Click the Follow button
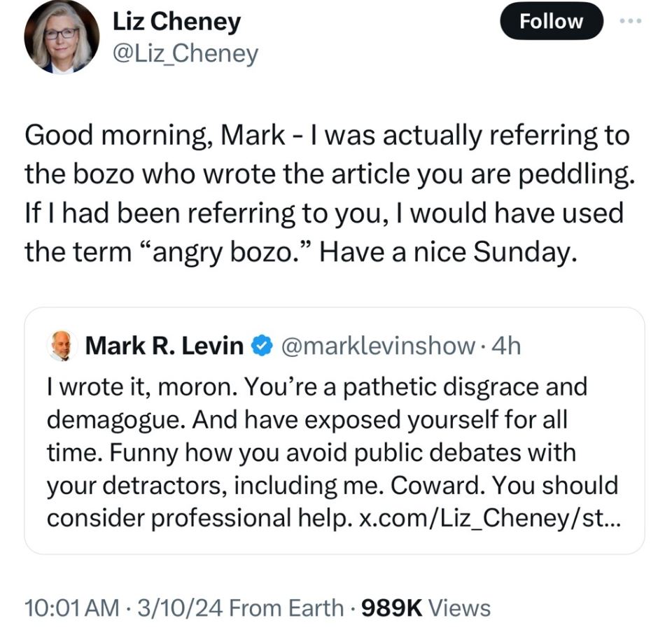The width and height of the screenshot is (672, 637). coord(551,21)
